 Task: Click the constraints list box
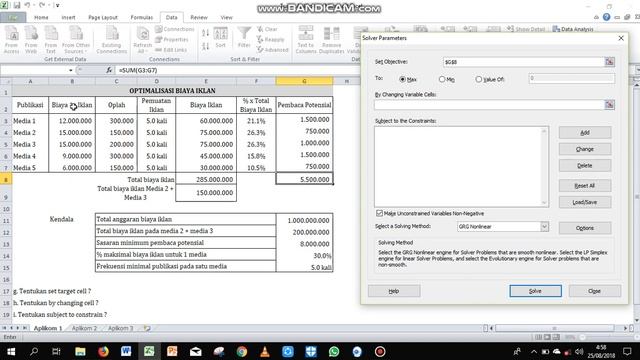461,167
